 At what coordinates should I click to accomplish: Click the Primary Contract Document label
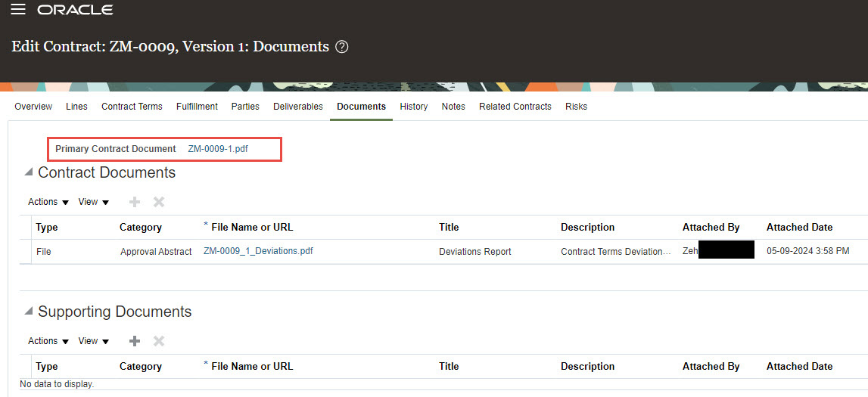click(x=116, y=149)
